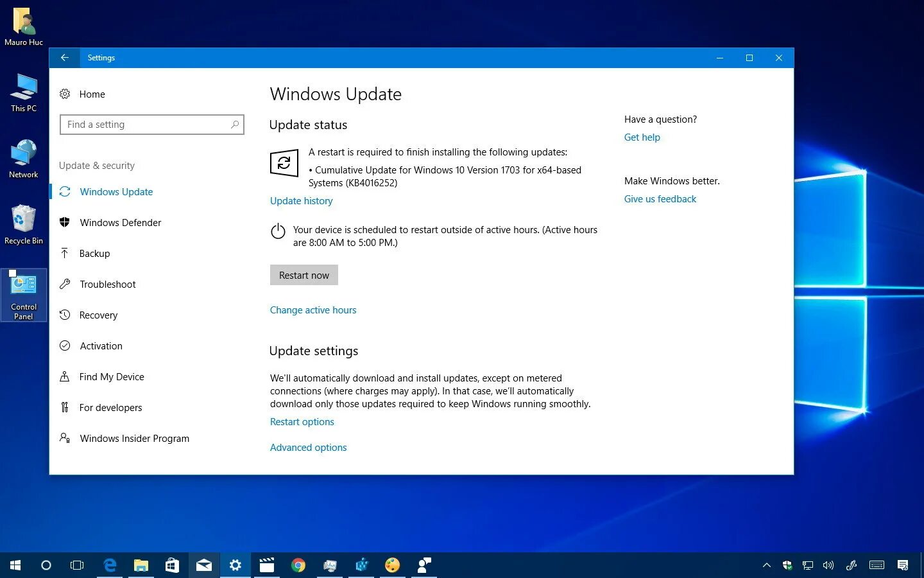Click the Change active hours link
This screenshot has width=924, height=578.
tap(313, 310)
